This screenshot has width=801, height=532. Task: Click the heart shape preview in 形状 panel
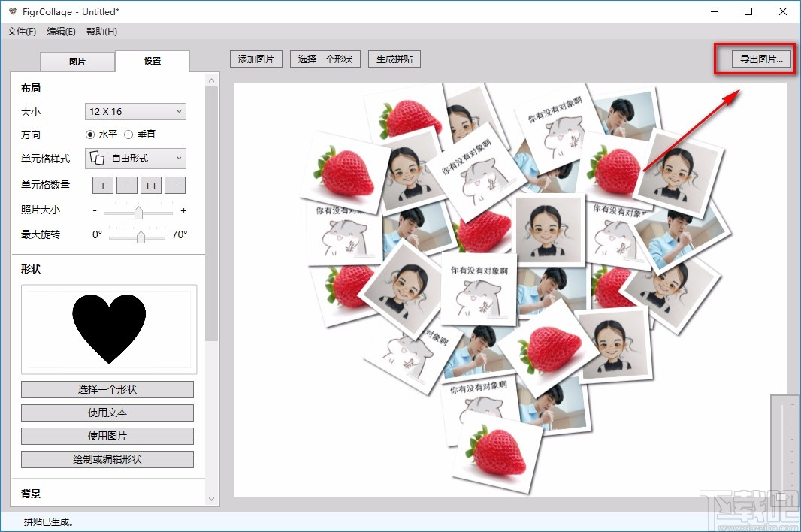(107, 326)
